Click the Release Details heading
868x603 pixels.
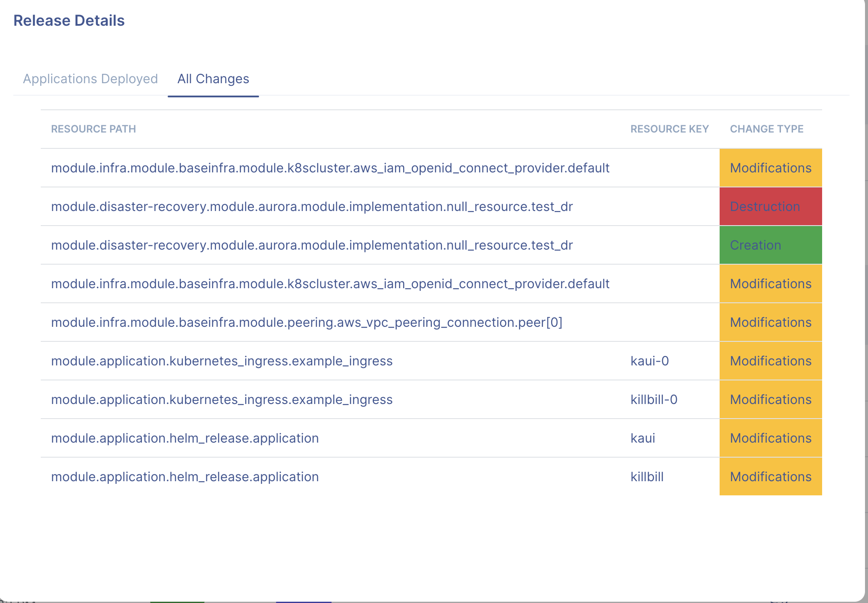(x=69, y=21)
